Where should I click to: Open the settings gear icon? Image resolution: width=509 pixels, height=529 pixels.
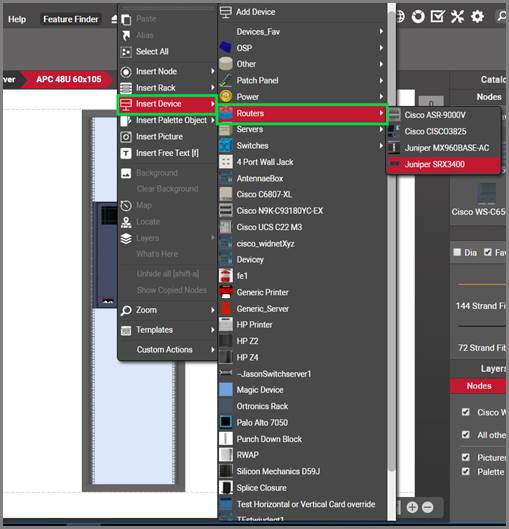[x=477, y=16]
